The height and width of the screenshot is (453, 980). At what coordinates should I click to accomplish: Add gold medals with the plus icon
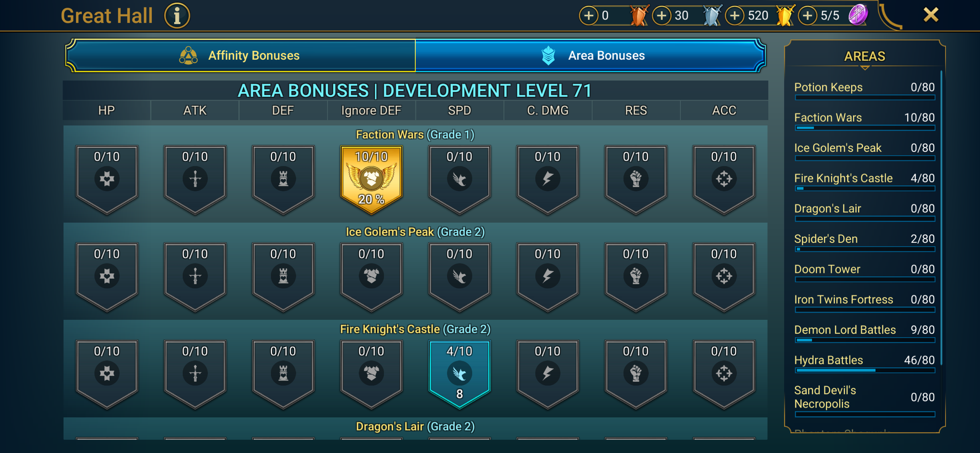(735, 16)
